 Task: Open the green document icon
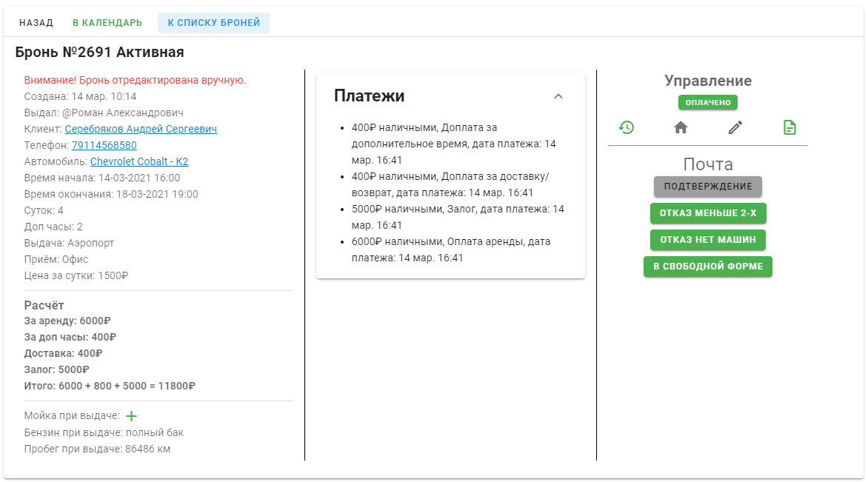789,128
